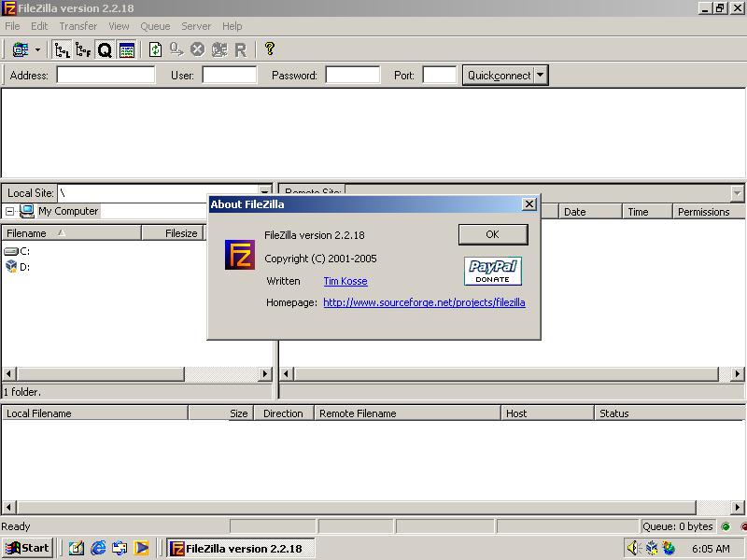Image resolution: width=747 pixels, height=560 pixels.
Task: Open the Quickconnect history dropdown arrow
Action: pyautogui.click(x=541, y=76)
